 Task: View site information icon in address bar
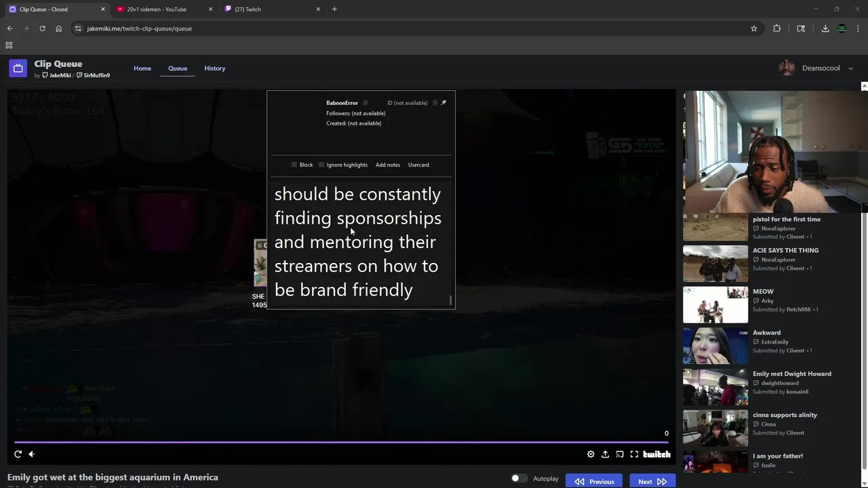(x=78, y=28)
